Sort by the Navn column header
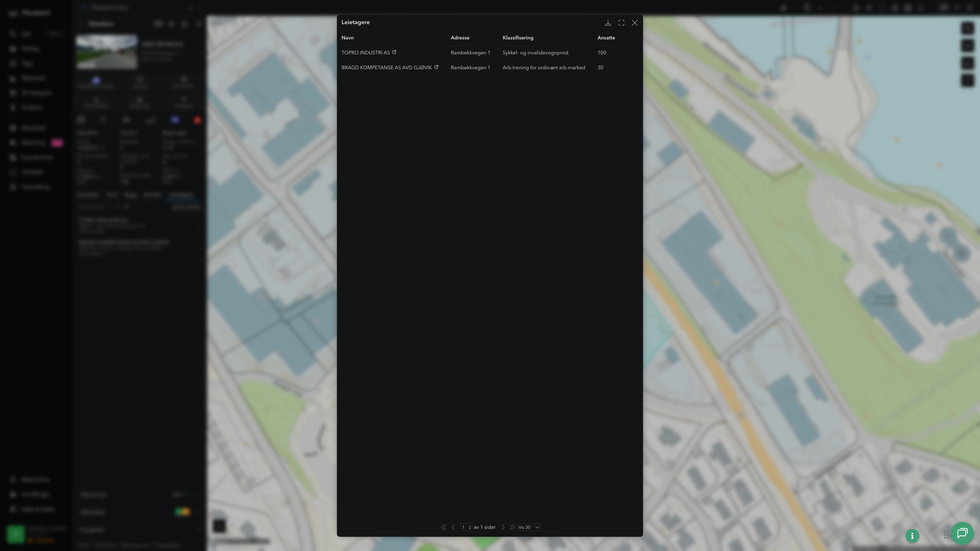The image size is (980, 551). tap(348, 38)
